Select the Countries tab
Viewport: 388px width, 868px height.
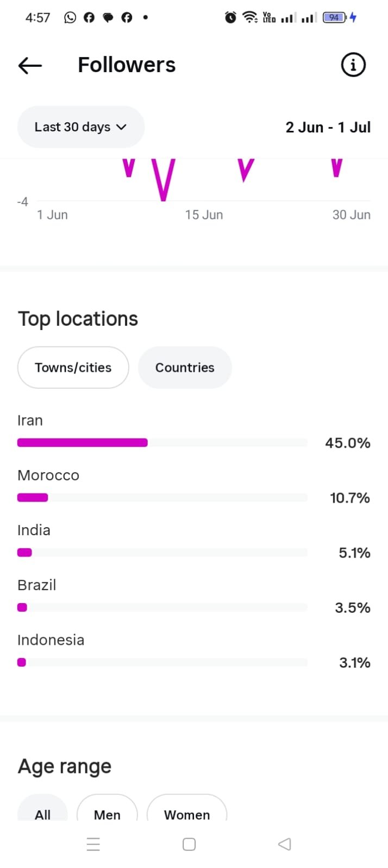pos(185,368)
